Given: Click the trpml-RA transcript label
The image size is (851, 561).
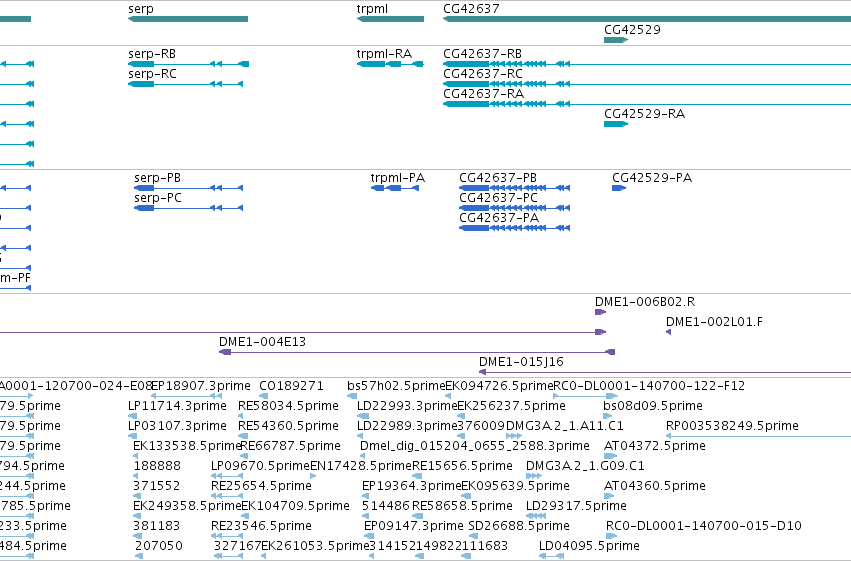Looking at the screenshot, I should point(384,54).
